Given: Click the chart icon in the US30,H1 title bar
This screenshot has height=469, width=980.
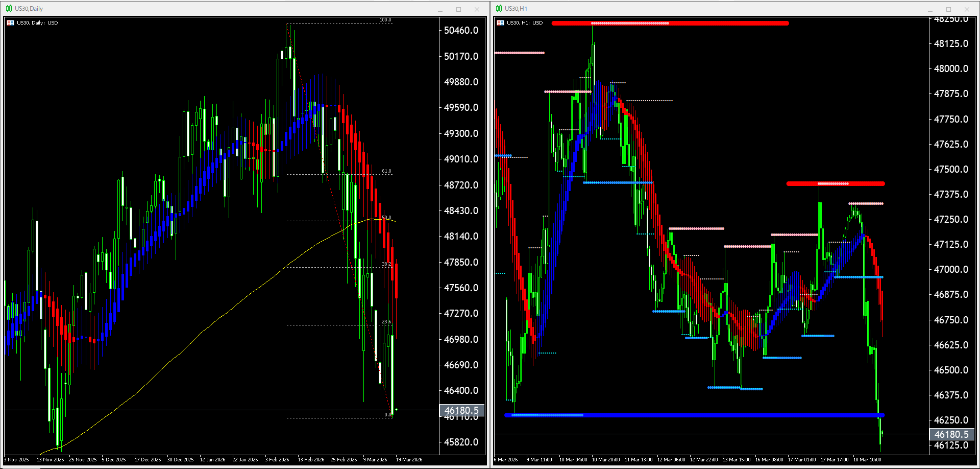Looking at the screenshot, I should click(499, 9).
